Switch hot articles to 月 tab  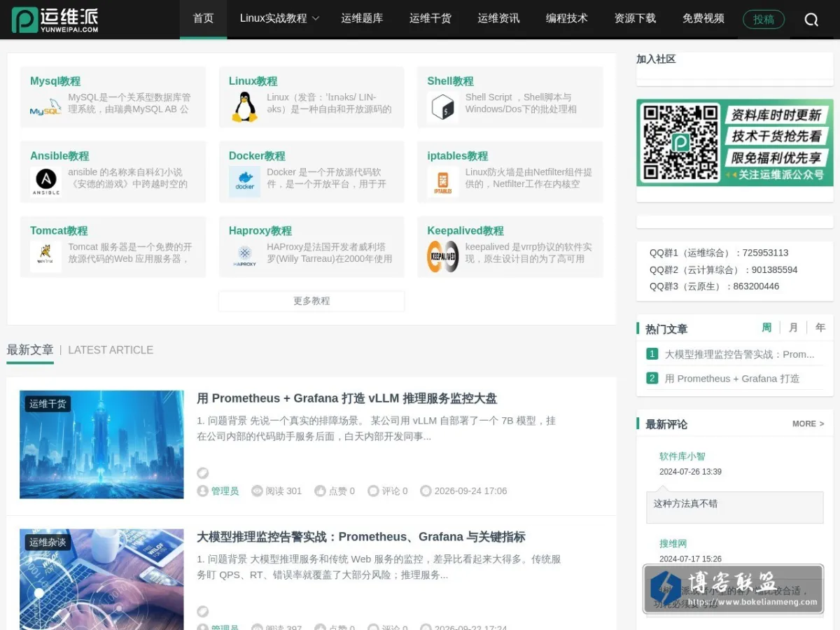pyautogui.click(x=793, y=328)
